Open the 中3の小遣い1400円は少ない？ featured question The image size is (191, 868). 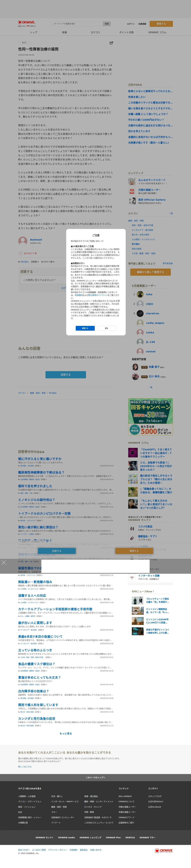click(146, 120)
